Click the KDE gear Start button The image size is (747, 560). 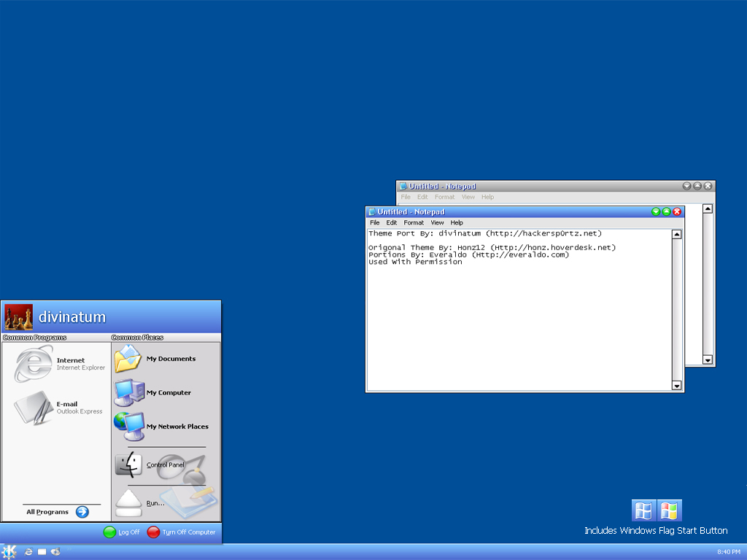tap(9, 551)
